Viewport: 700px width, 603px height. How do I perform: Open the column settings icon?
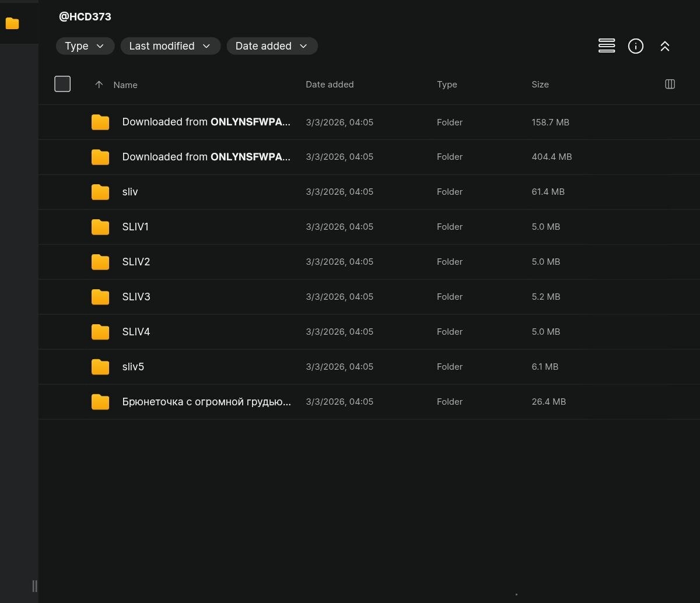(x=670, y=85)
